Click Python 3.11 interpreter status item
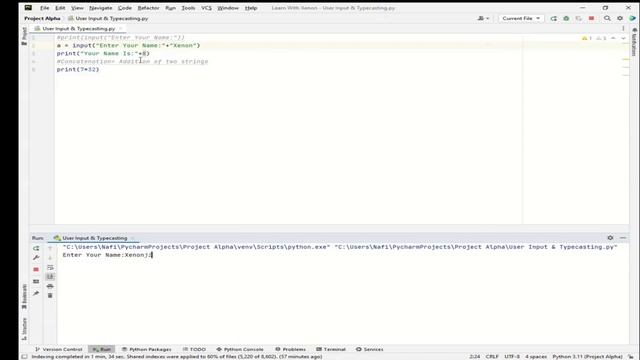The height and width of the screenshot is (360, 640). coord(587,356)
